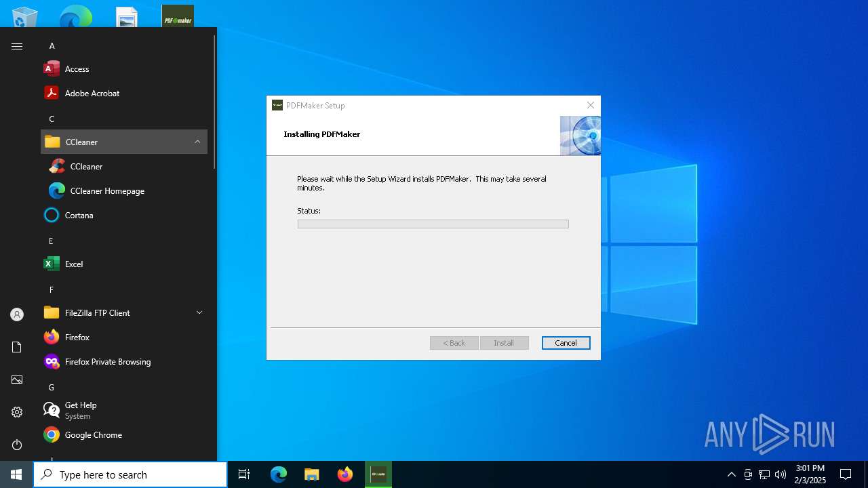The image size is (868, 488).
Task: Jump to letter F section header
Action: point(51,289)
